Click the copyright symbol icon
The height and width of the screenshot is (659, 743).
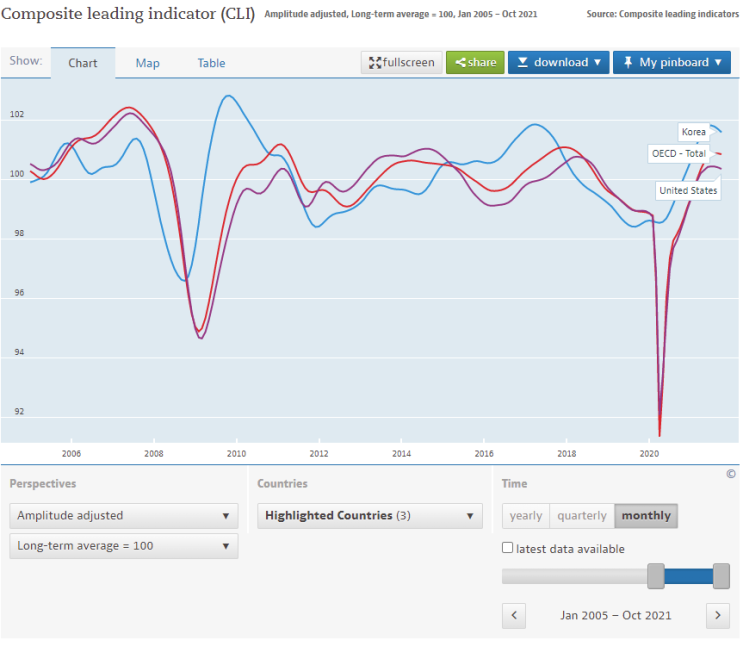pos(731,474)
